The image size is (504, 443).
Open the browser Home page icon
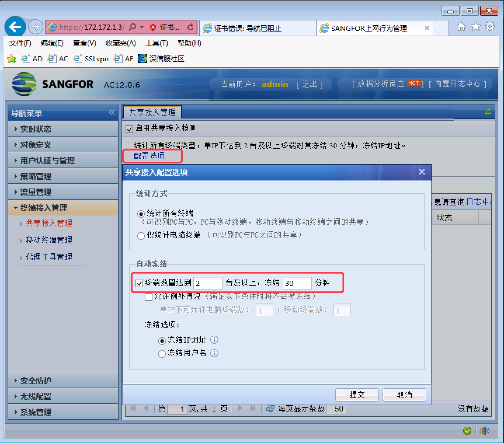[461, 27]
